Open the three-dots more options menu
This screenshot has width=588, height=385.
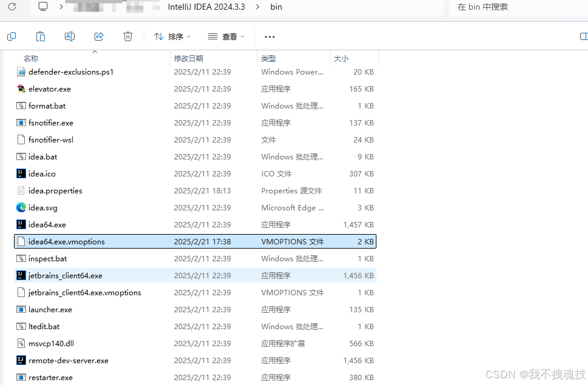click(x=270, y=37)
